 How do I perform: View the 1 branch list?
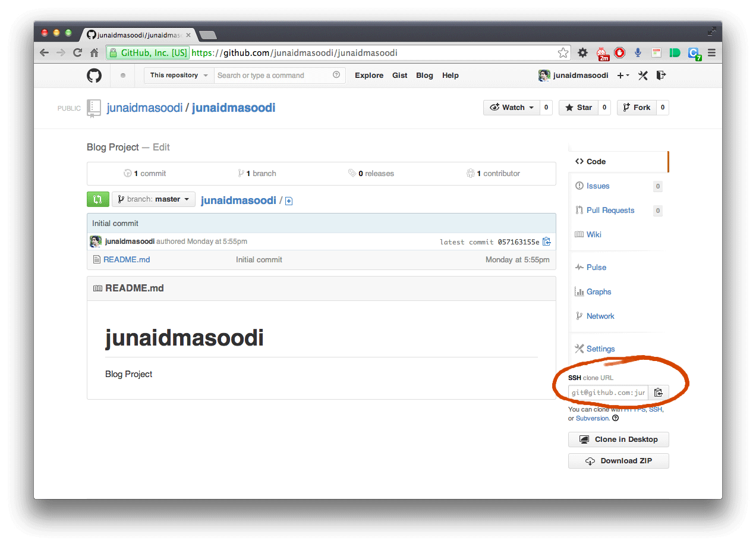click(257, 174)
